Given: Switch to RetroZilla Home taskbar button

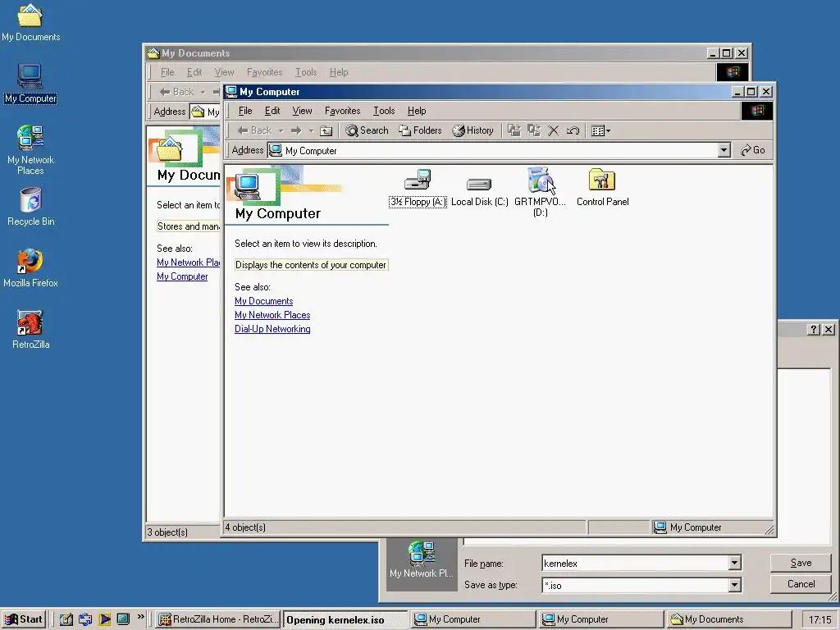Looking at the screenshot, I should pos(218,619).
